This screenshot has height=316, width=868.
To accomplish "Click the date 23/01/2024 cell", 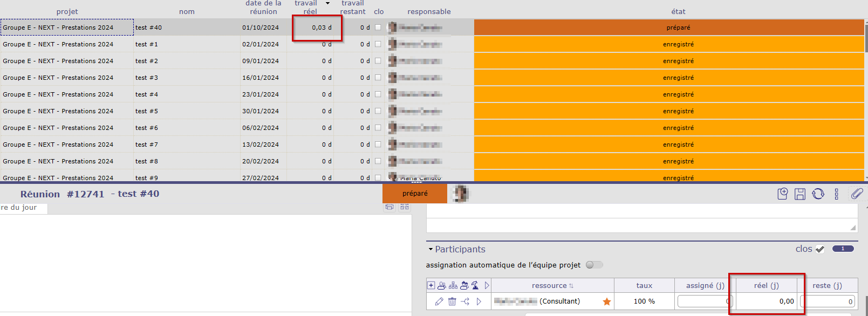I will pyautogui.click(x=261, y=94).
